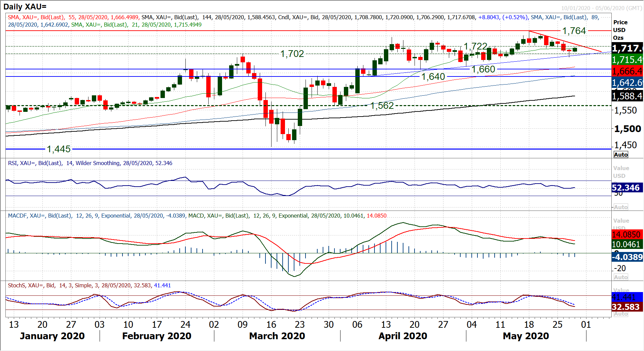This screenshot has height=351, width=644.
Task: Click the black 1,717 last price badge
Action: point(627,48)
